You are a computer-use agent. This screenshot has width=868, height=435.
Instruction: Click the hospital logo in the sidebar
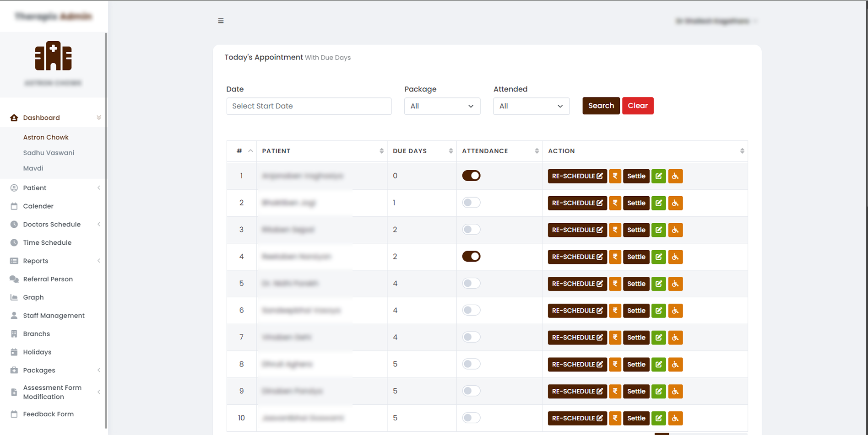tap(54, 56)
